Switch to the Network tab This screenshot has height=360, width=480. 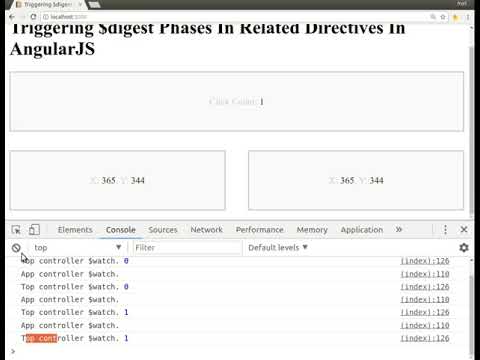pyautogui.click(x=206, y=230)
